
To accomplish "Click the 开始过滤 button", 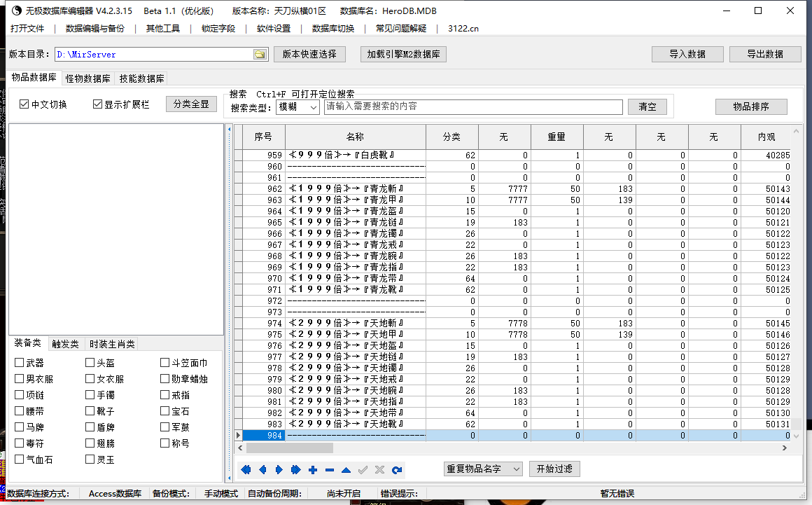I will coord(554,469).
